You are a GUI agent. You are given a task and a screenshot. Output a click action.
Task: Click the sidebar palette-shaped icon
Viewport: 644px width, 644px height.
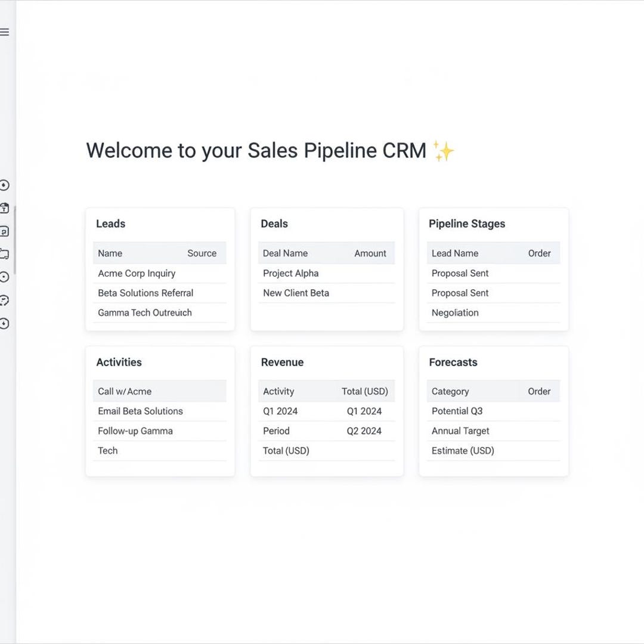tap(4, 300)
